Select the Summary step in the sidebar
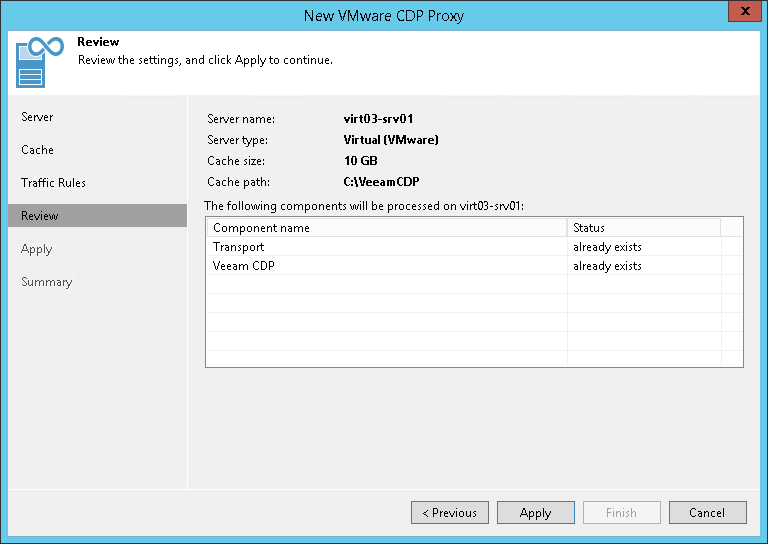Viewport: 768px width, 544px height. point(46,282)
